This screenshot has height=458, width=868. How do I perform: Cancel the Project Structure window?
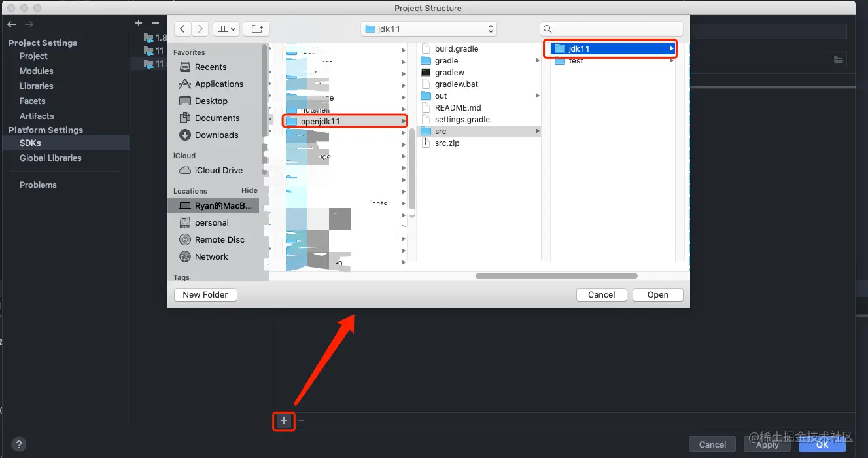click(x=712, y=444)
